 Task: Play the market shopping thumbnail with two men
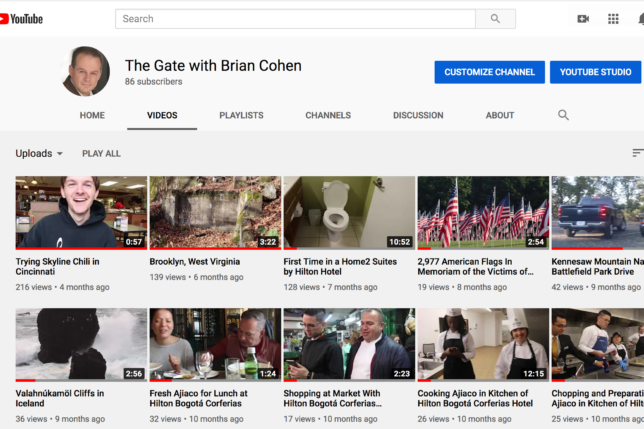tap(349, 344)
